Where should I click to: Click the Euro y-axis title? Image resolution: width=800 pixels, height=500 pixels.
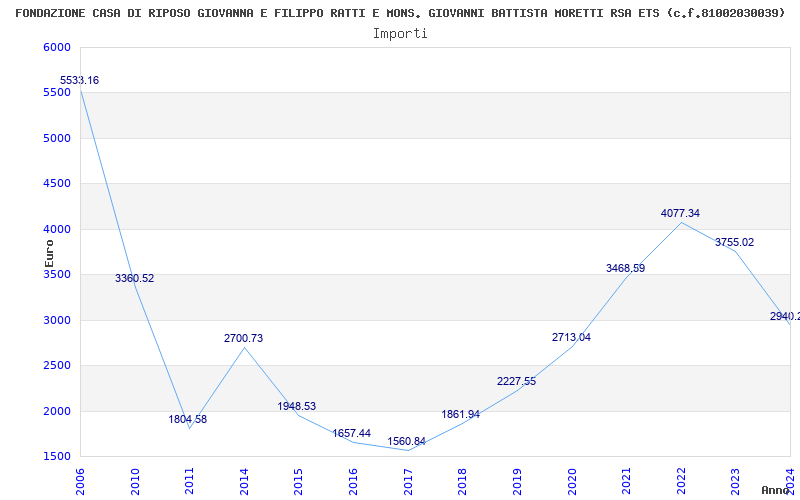point(49,254)
